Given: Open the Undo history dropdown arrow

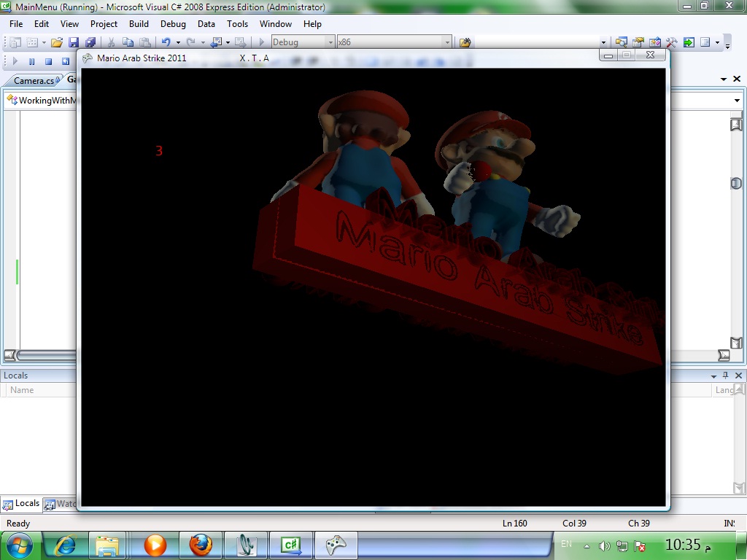Looking at the screenshot, I should [178, 42].
